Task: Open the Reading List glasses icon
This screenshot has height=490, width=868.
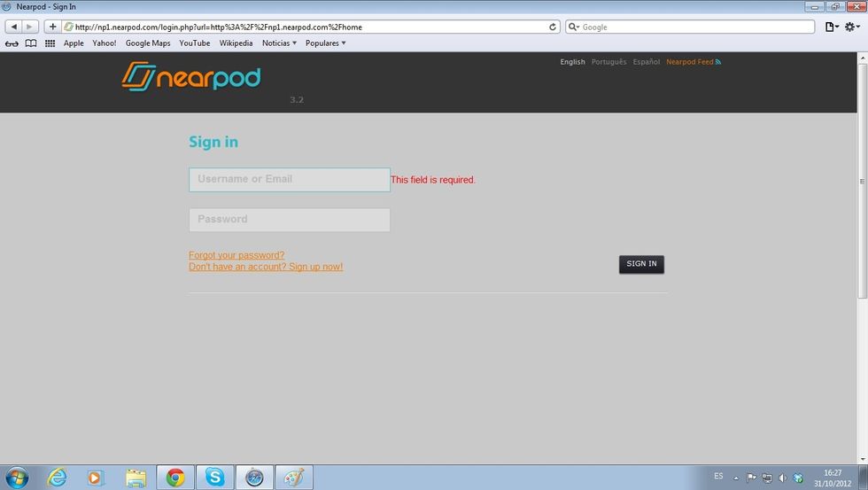Action: (12, 43)
